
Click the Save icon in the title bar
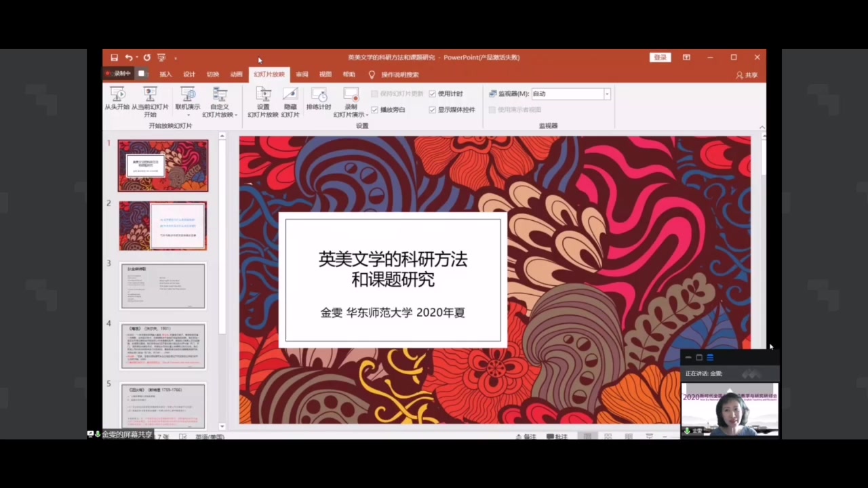point(114,58)
